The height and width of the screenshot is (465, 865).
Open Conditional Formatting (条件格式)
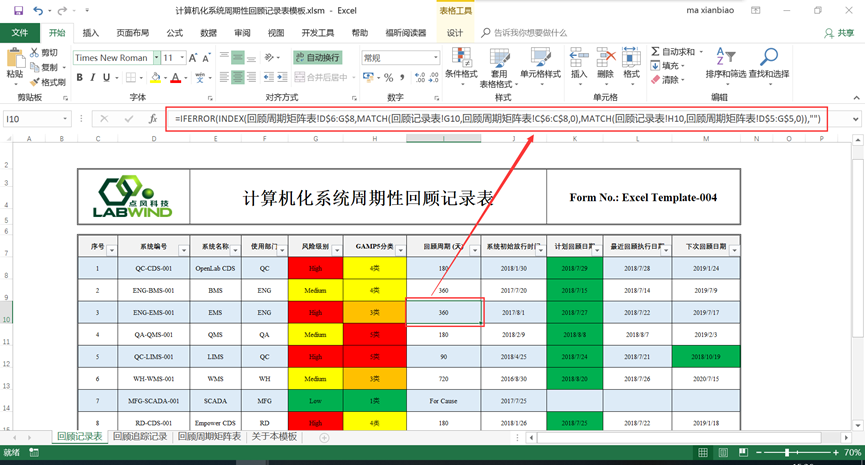[461, 60]
